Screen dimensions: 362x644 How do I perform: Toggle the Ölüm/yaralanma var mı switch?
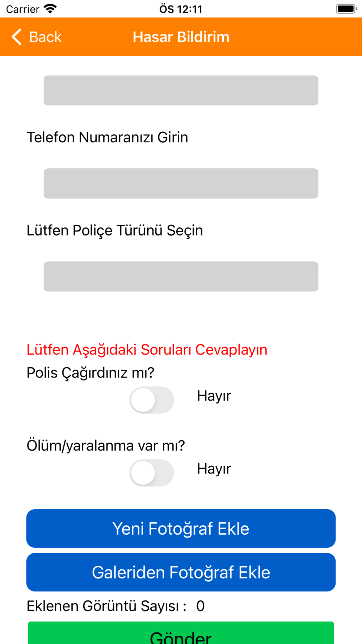[x=152, y=473]
